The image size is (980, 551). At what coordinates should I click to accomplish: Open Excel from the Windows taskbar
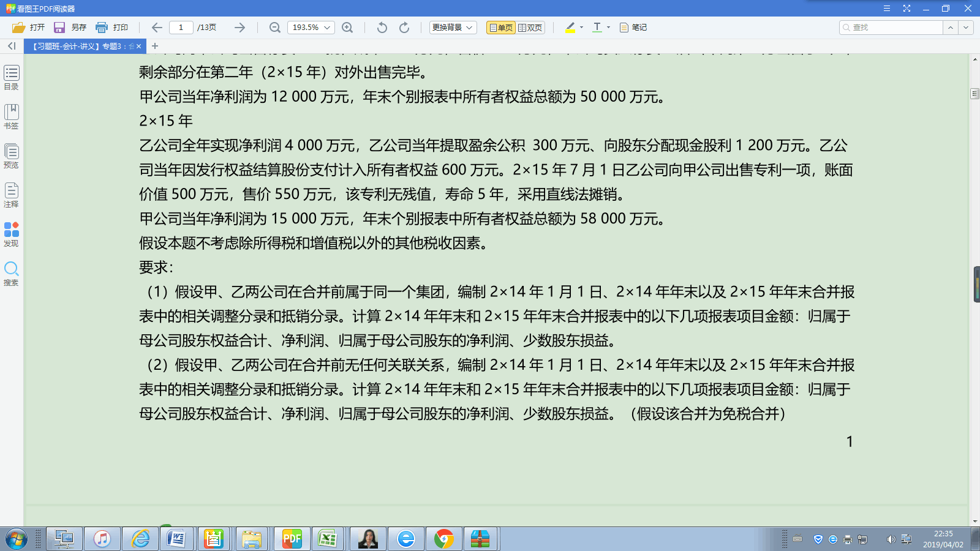[328, 539]
